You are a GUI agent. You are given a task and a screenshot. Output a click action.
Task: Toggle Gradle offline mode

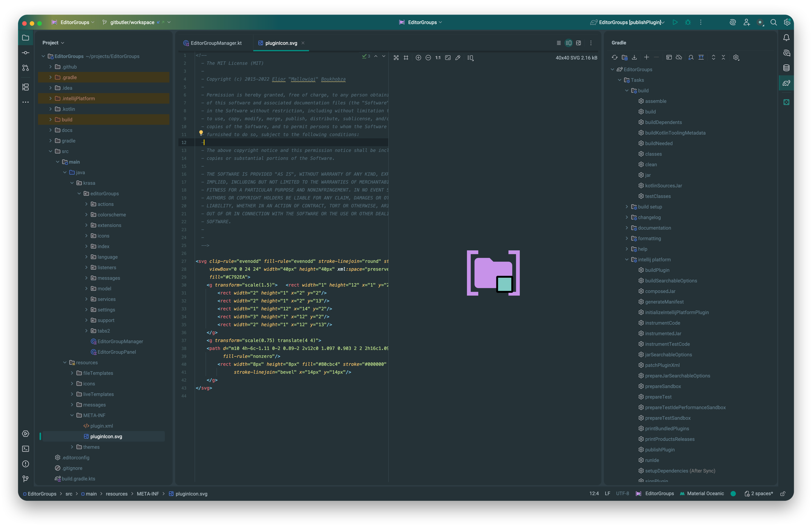pyautogui.click(x=679, y=57)
